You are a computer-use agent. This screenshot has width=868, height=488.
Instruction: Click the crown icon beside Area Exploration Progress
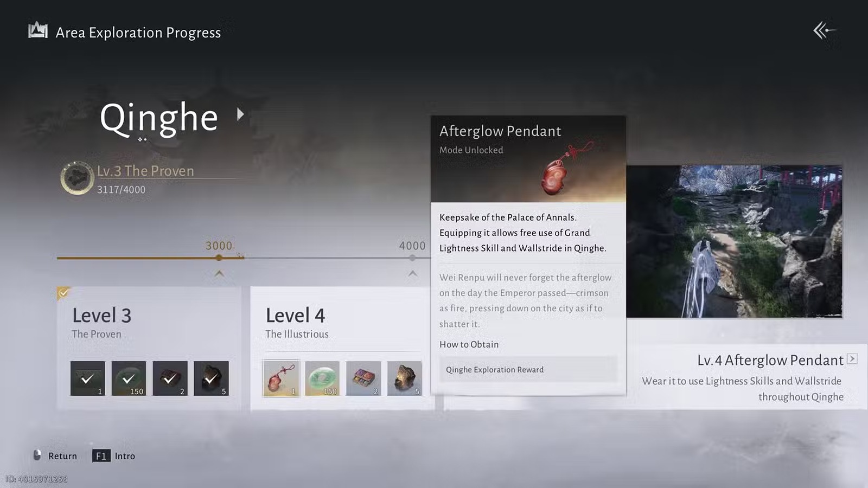(38, 30)
